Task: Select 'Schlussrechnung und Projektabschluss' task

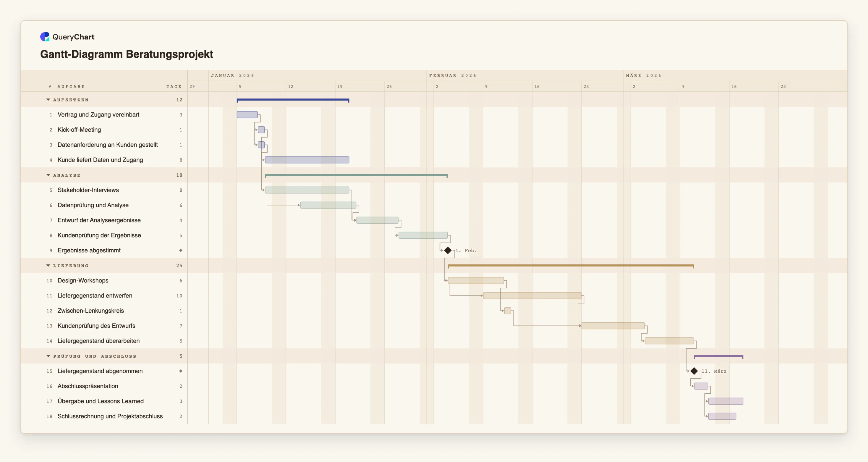Action: 110,416
